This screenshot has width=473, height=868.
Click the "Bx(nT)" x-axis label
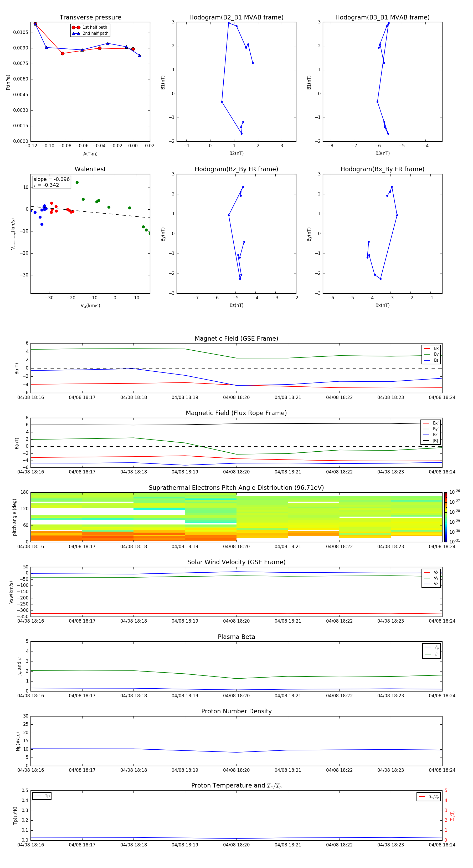[382, 305]
